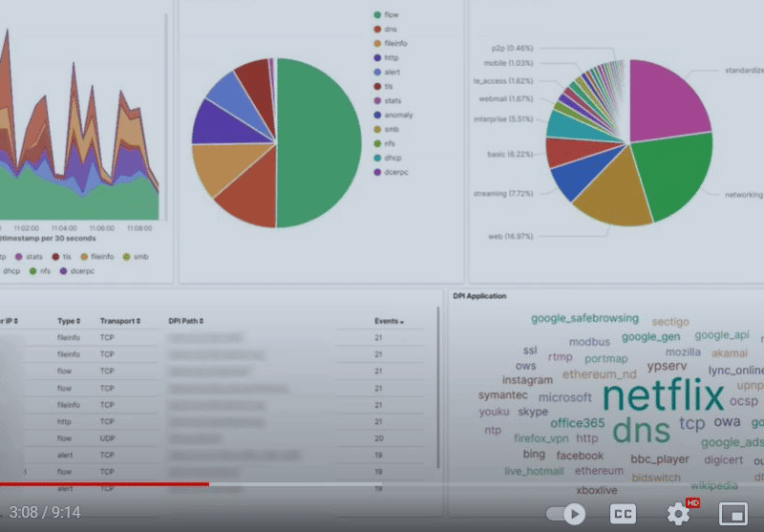Screen dimensions: 764x532
Task: Toggle the flow entry in pie legend
Action: [386, 14]
